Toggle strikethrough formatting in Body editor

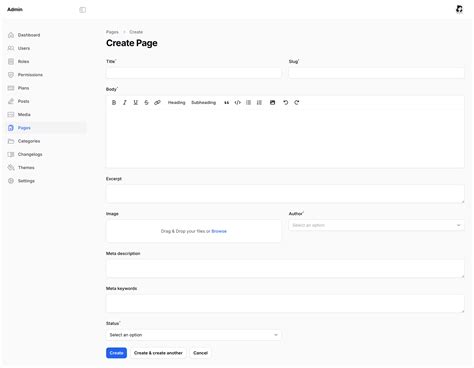point(146,103)
